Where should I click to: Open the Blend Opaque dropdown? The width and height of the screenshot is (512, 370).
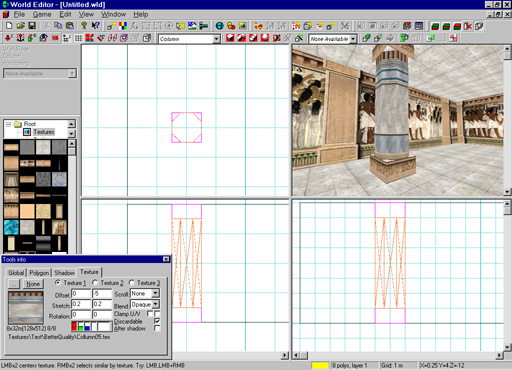tap(155, 304)
